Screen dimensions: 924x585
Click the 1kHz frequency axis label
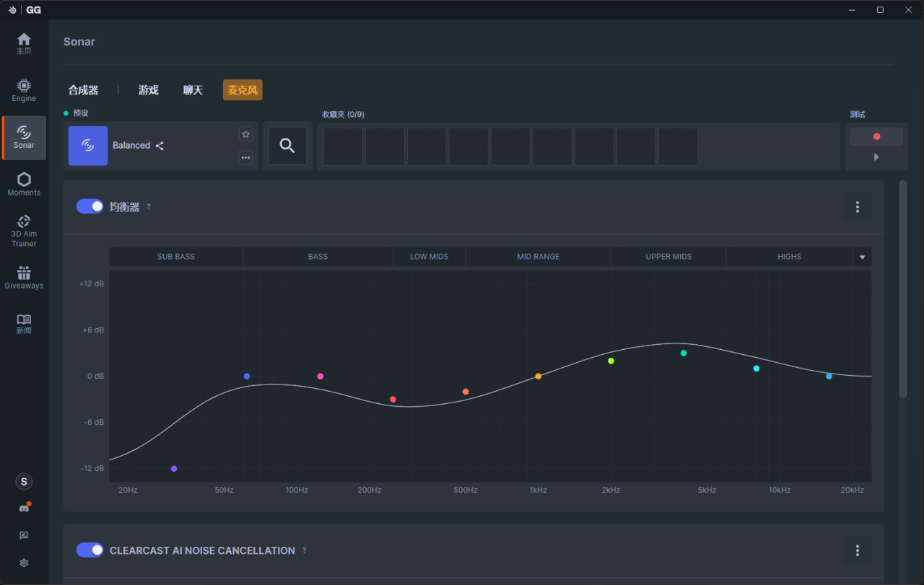[538, 491]
